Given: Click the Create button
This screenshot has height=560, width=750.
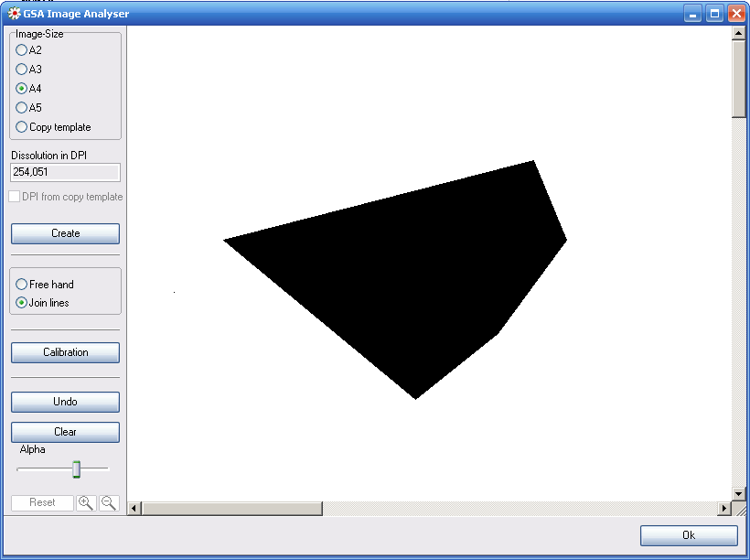Looking at the screenshot, I should click(x=66, y=233).
